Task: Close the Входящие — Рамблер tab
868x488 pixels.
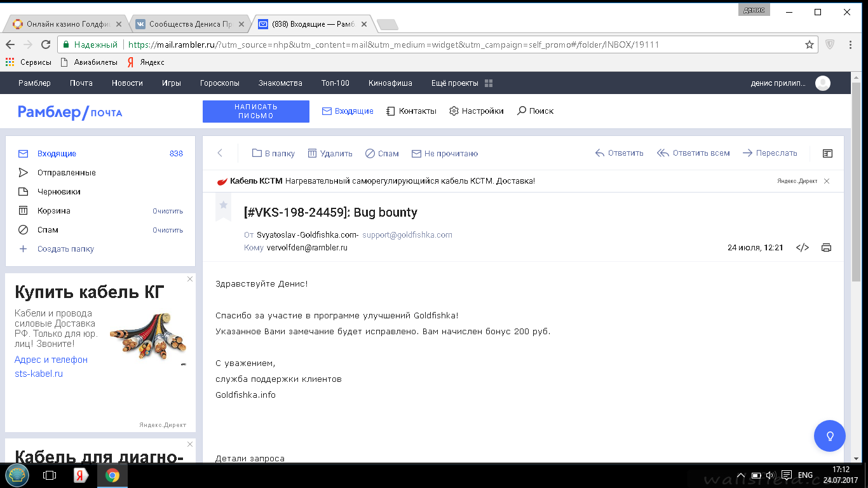Action: point(364,24)
